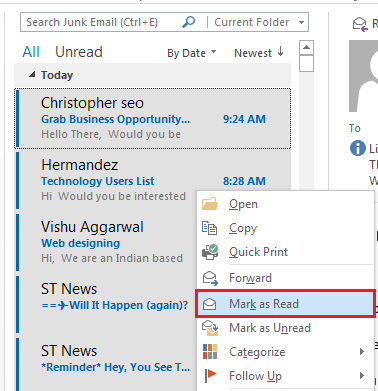The image size is (378, 391).
Task: Click the Forward envelope icon
Action: pos(210,278)
